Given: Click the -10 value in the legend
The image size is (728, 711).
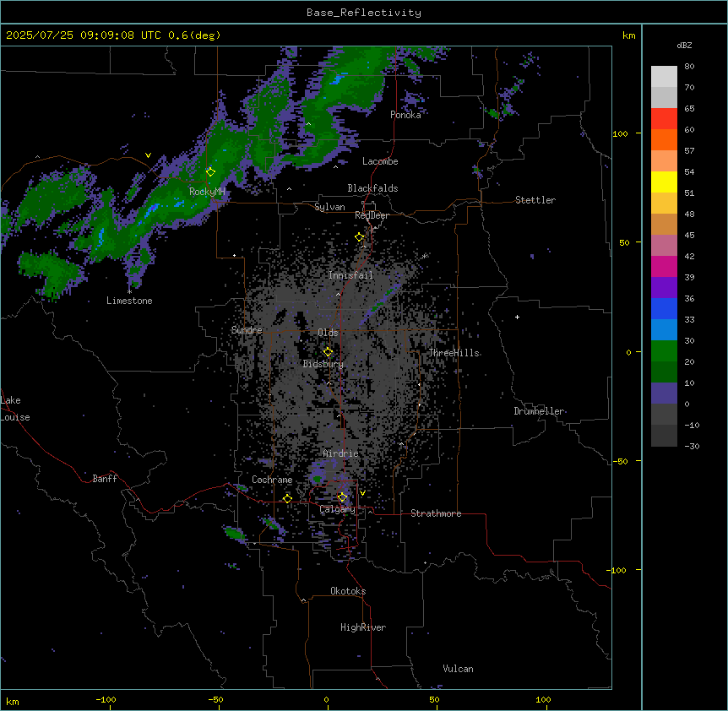Looking at the screenshot, I should coord(692,425).
